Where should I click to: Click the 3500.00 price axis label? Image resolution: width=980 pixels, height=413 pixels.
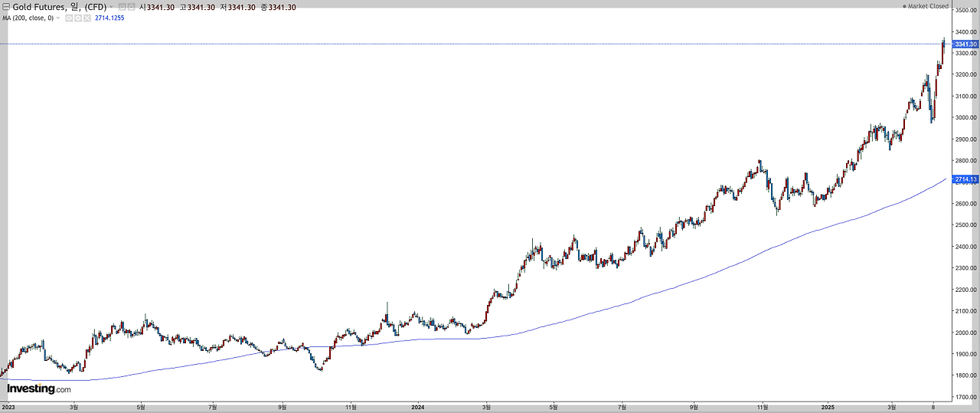click(966, 10)
